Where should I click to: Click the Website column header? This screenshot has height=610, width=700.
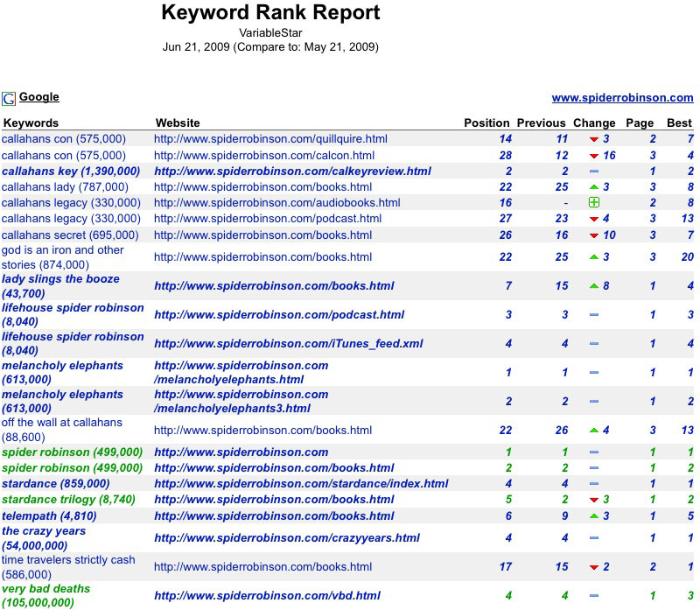pyautogui.click(x=178, y=123)
